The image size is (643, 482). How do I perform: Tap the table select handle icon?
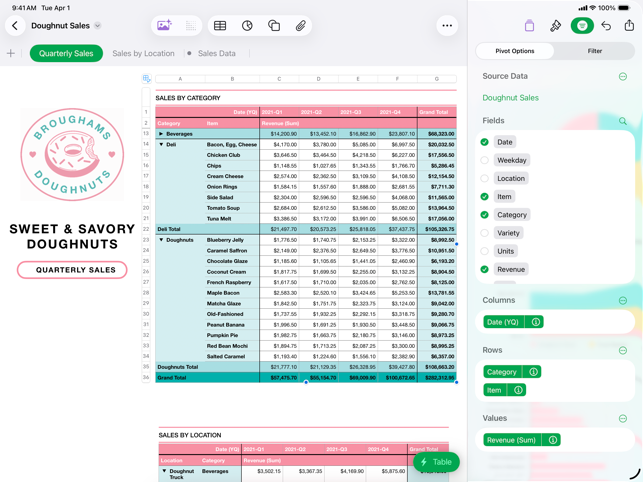tap(146, 78)
